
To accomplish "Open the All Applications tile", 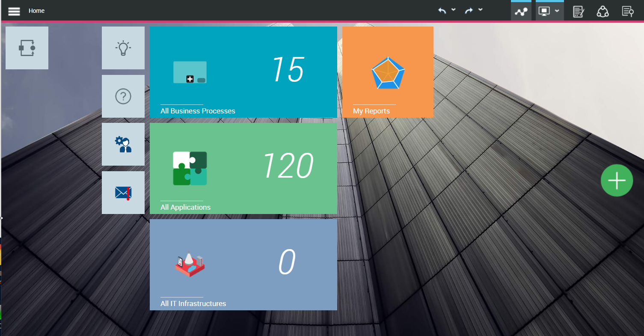I will pyautogui.click(x=243, y=168).
